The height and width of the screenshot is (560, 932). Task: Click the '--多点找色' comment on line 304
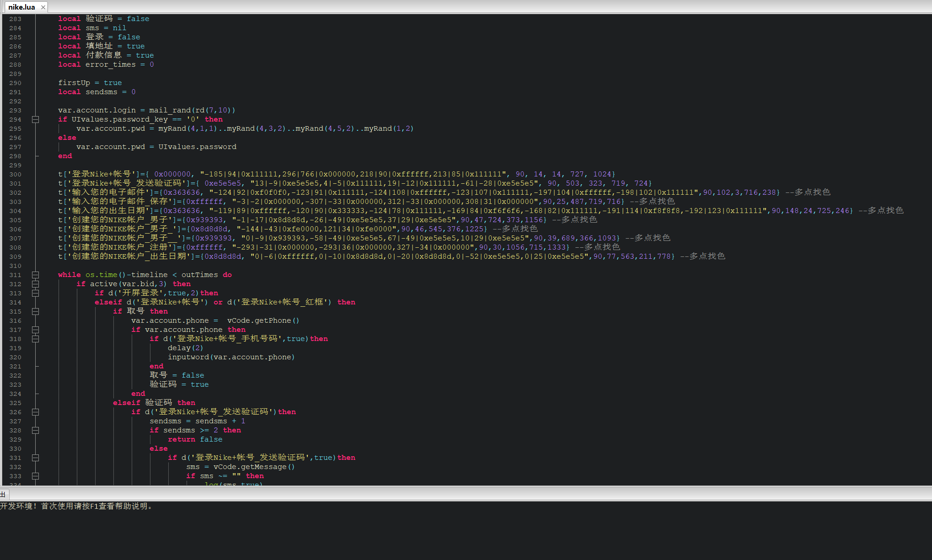coord(881,210)
